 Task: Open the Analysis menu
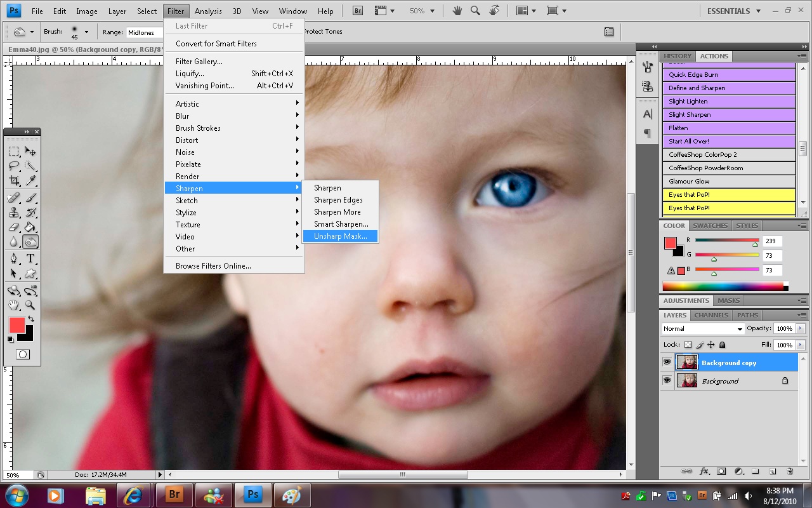pos(208,10)
